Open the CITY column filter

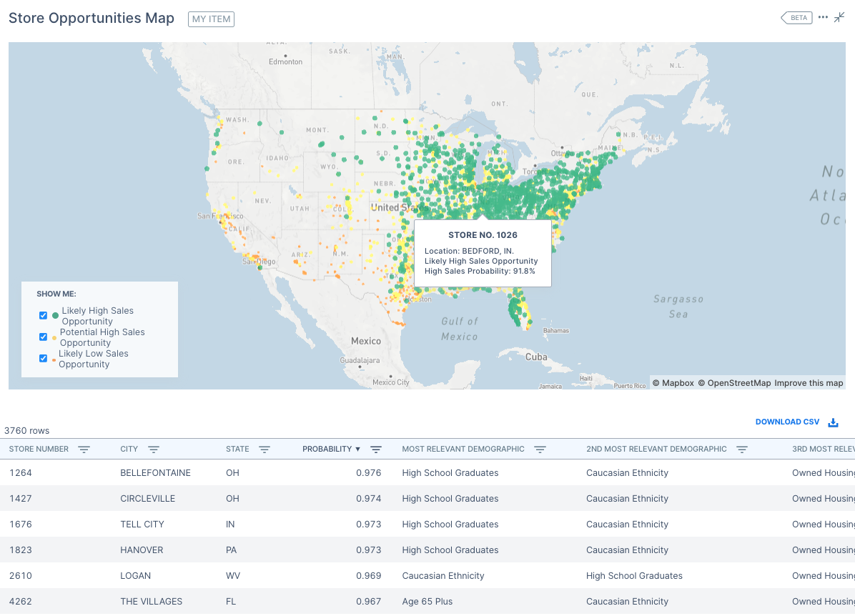(154, 449)
